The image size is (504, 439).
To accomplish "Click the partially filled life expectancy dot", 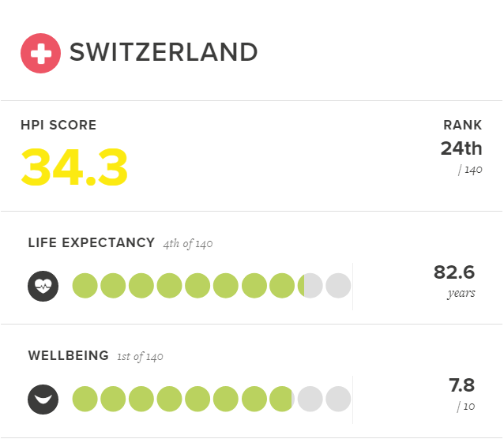I will click(310, 286).
